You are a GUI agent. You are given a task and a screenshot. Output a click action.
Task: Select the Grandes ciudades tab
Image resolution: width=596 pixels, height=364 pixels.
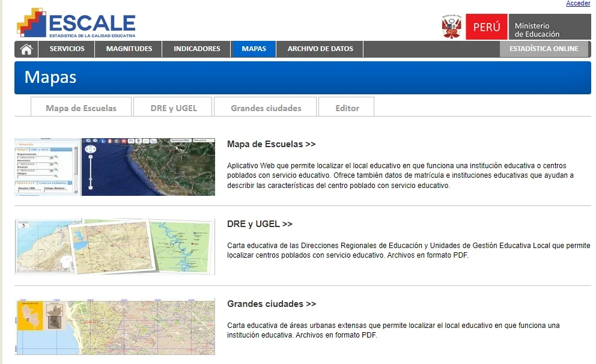(265, 108)
